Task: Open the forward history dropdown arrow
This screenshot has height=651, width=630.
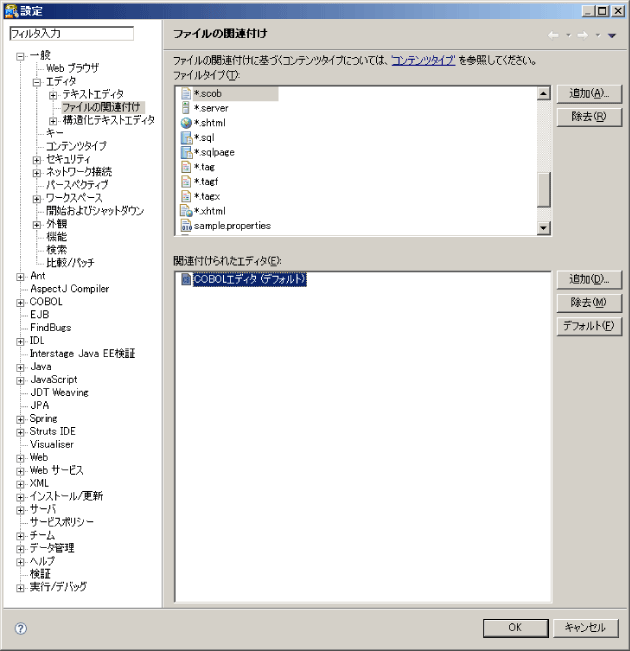Action: [598, 35]
